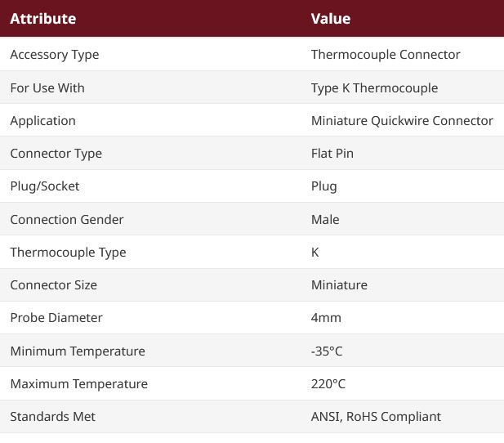
Task: Click the Thermocouple Connector value
Action: pos(386,55)
